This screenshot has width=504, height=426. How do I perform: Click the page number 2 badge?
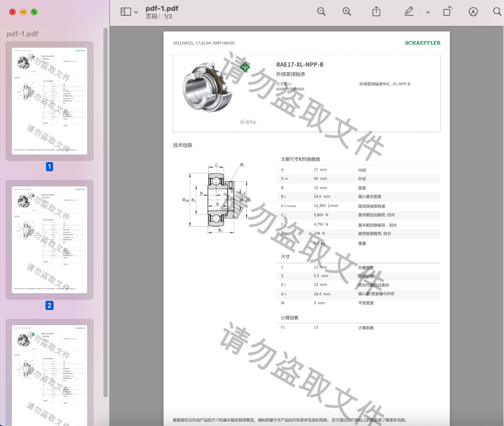(x=49, y=305)
